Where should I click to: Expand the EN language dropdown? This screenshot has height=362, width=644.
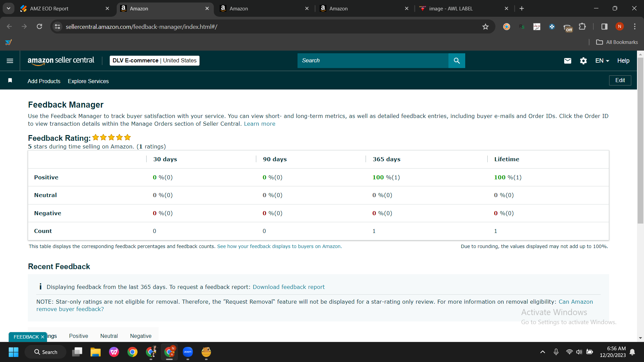point(602,61)
